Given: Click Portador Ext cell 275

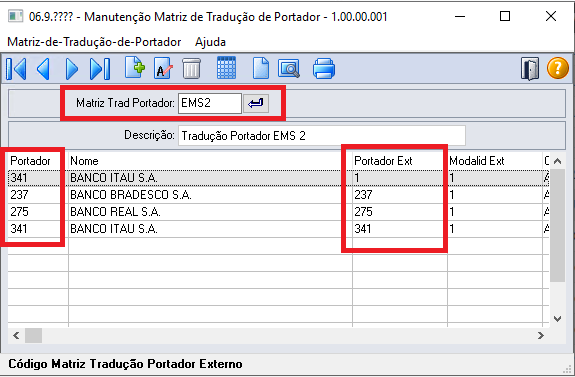Looking at the screenshot, I should tap(400, 212).
